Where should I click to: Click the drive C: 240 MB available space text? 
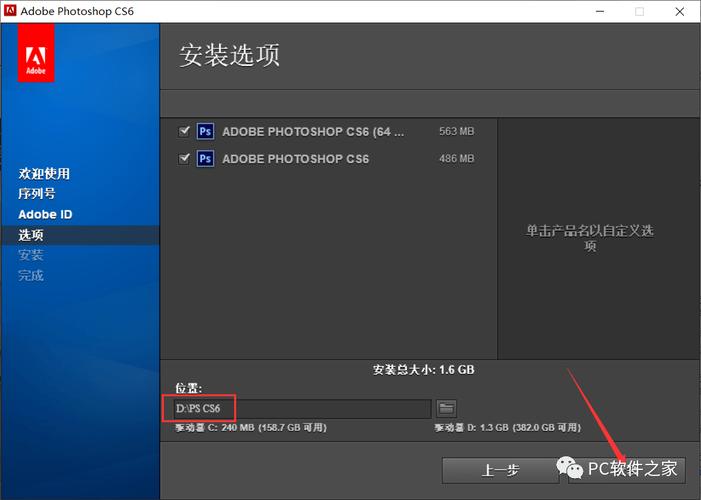click(x=251, y=428)
